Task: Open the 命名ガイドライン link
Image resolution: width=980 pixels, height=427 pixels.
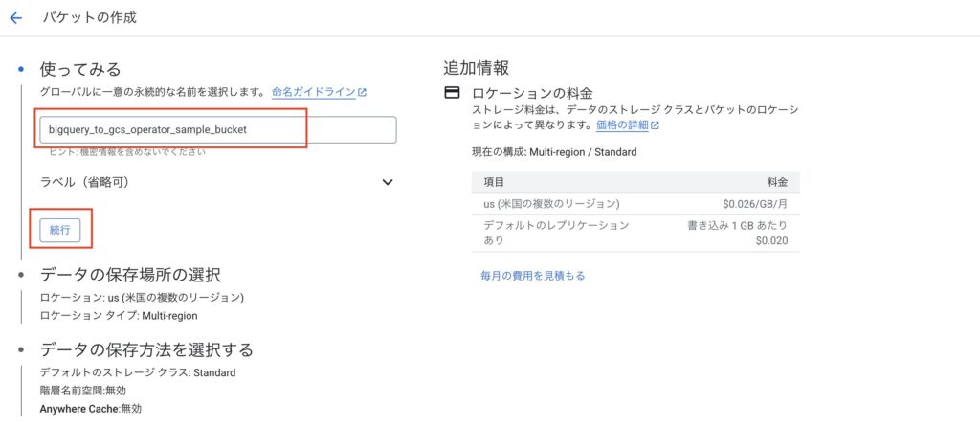Action: click(313, 93)
